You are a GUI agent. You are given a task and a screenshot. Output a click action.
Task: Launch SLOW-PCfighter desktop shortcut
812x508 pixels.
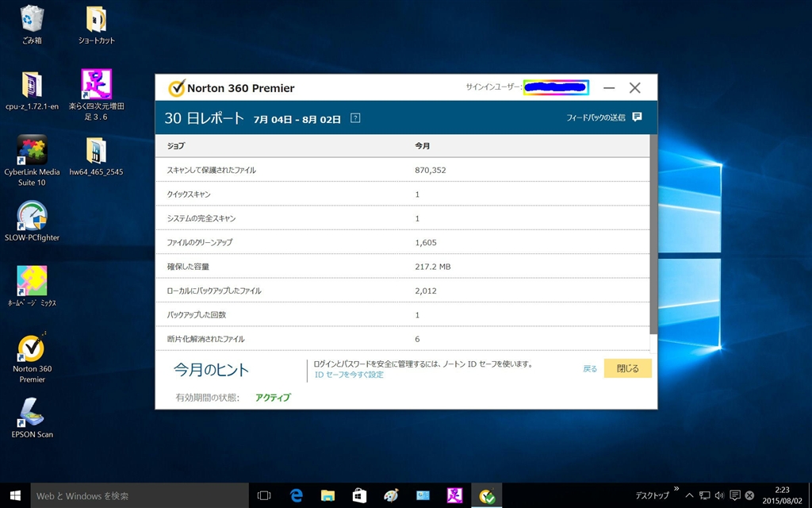(x=32, y=216)
